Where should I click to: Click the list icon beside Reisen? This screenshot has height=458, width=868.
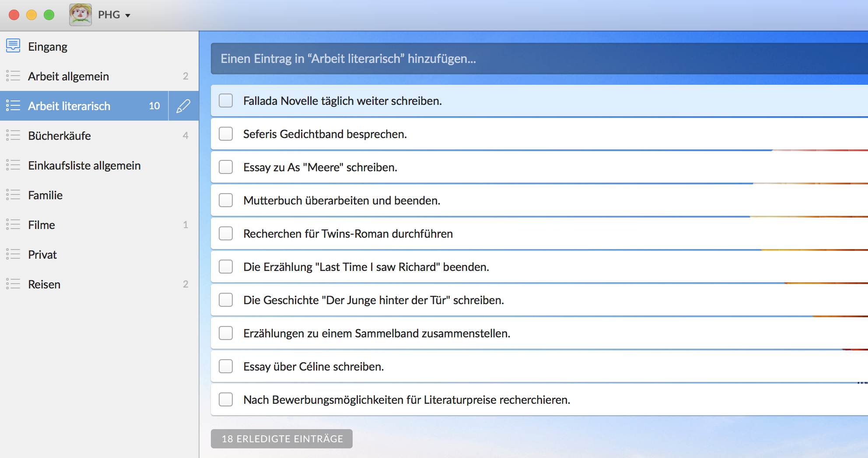tap(13, 284)
